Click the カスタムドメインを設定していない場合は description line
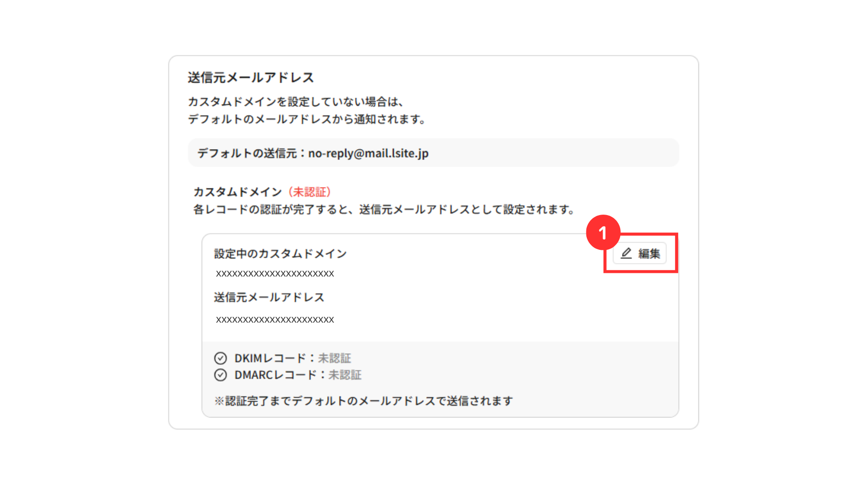The width and height of the screenshot is (868, 488). pyautogui.click(x=296, y=102)
